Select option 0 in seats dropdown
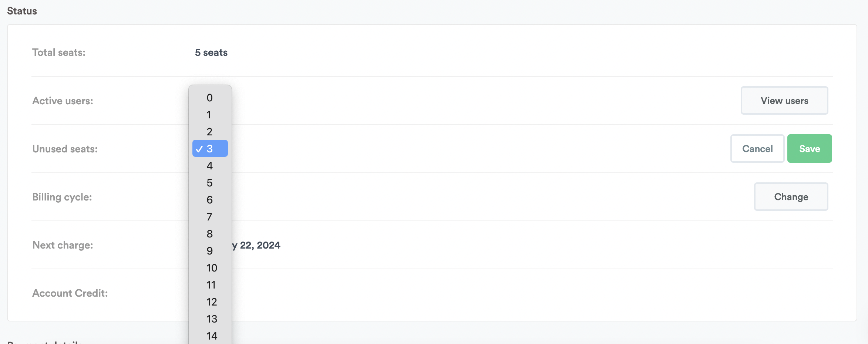 tap(210, 98)
